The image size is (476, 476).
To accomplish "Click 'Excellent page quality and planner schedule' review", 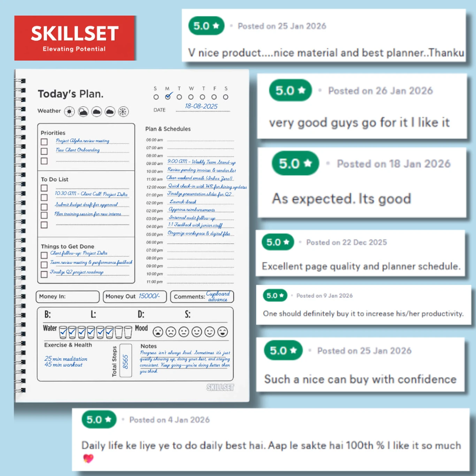I will [361, 267].
